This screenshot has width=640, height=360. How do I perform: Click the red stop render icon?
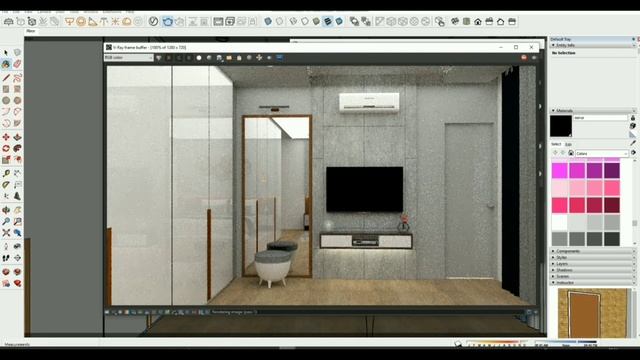point(524,58)
